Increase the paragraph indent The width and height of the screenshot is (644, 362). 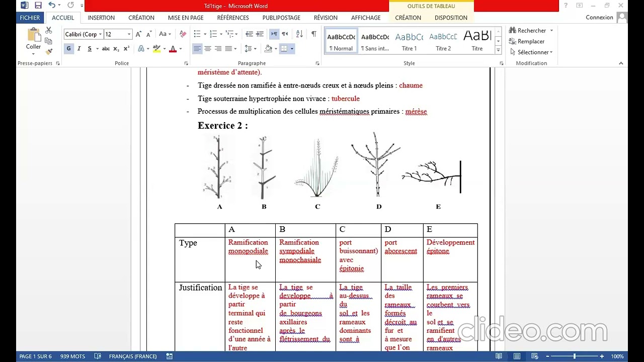tap(260, 34)
